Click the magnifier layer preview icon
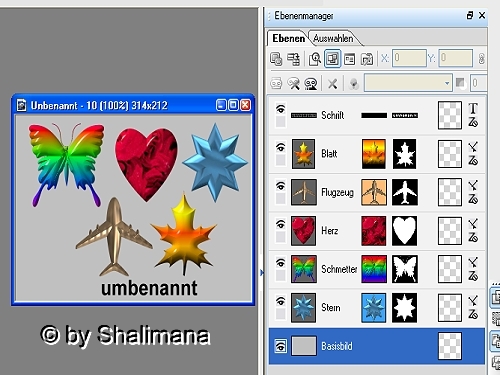 (315, 59)
